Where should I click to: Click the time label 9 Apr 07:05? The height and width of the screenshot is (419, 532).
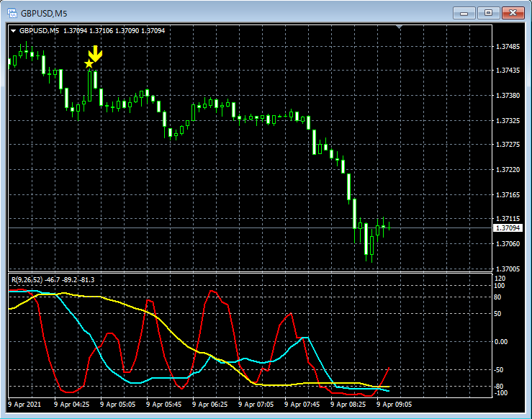(256, 405)
